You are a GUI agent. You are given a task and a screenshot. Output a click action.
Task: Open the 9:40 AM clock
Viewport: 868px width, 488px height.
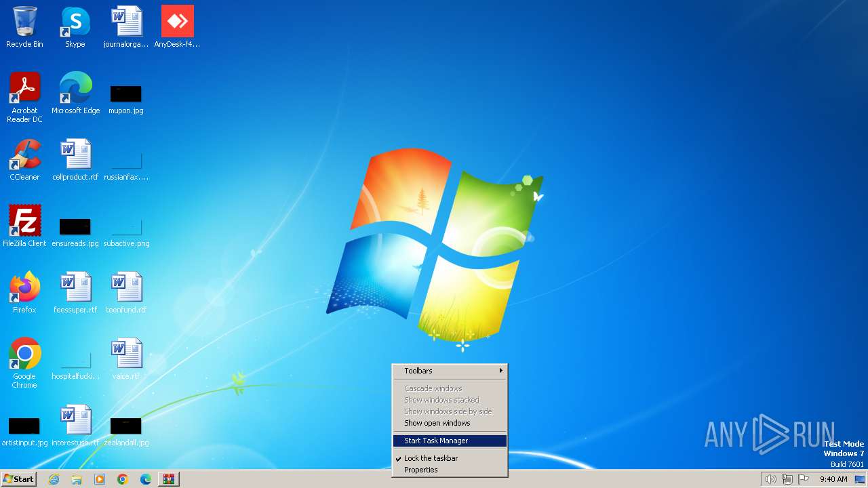833,479
